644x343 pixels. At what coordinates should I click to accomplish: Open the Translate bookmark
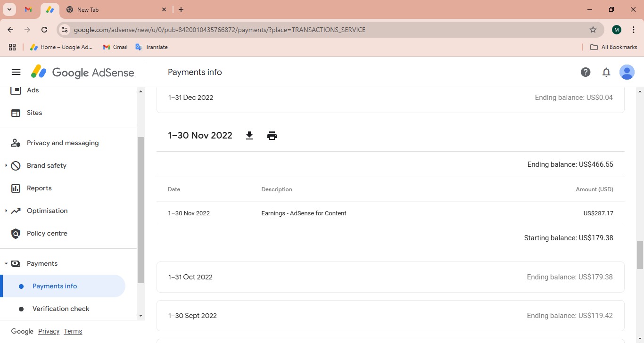[x=151, y=47]
